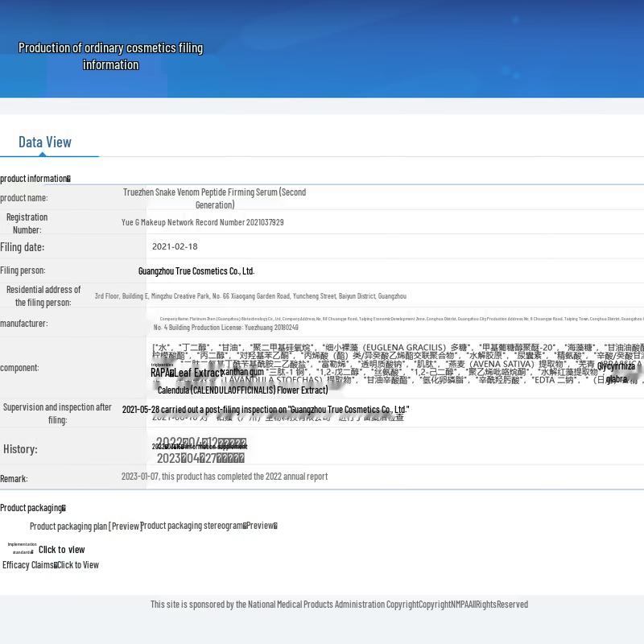Click the 2021-05-28 post-filing inspection record
Viewport: 644px width, 644px height.
(x=265, y=410)
